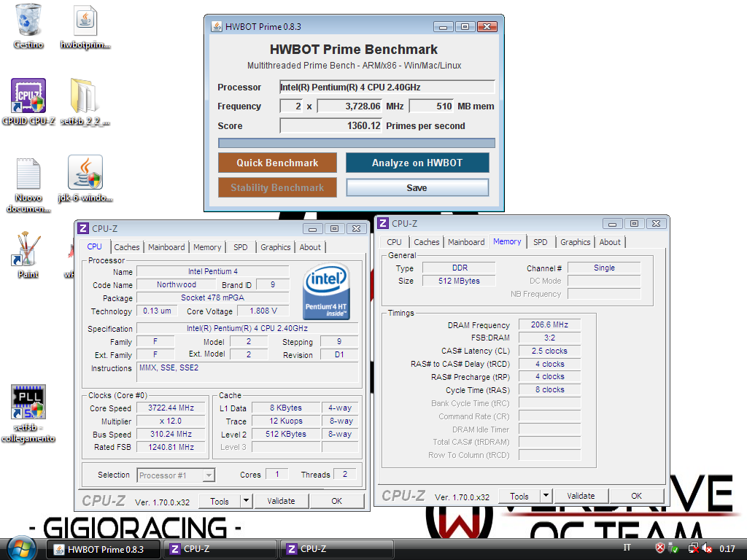The image size is (747, 560).
Task: Click the muted volume tray icon
Action: 708,548
